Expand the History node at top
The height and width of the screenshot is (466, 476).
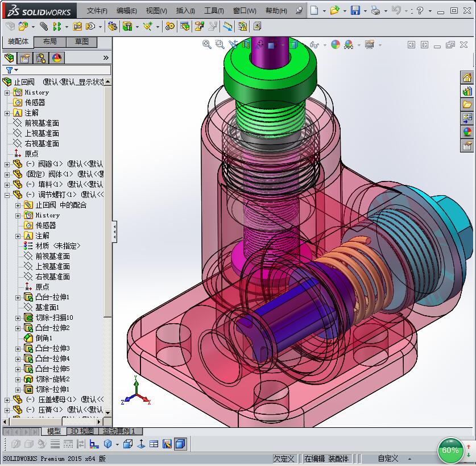click(x=7, y=93)
